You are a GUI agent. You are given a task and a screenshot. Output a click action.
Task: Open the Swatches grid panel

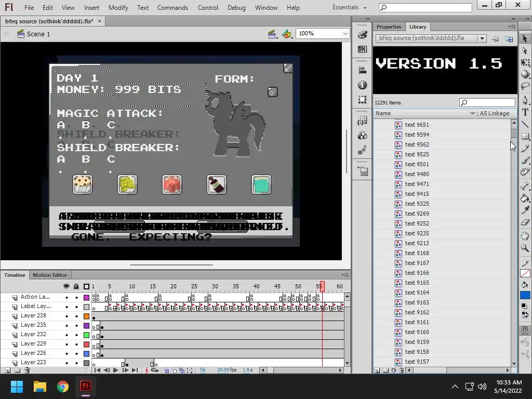click(362, 49)
